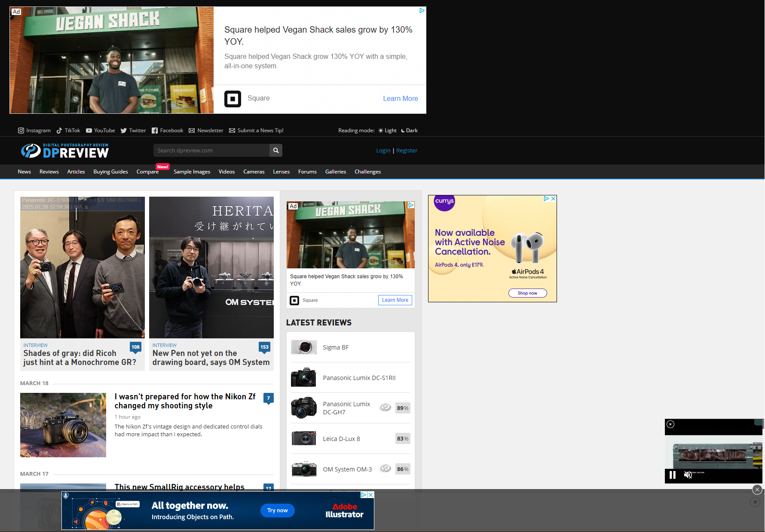Pause the floating video player

(673, 475)
